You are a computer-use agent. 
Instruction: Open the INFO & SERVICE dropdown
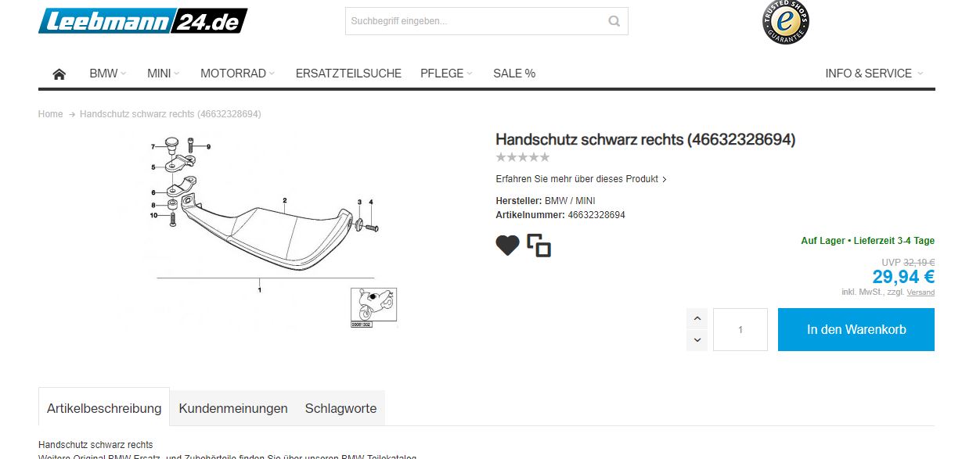874,74
